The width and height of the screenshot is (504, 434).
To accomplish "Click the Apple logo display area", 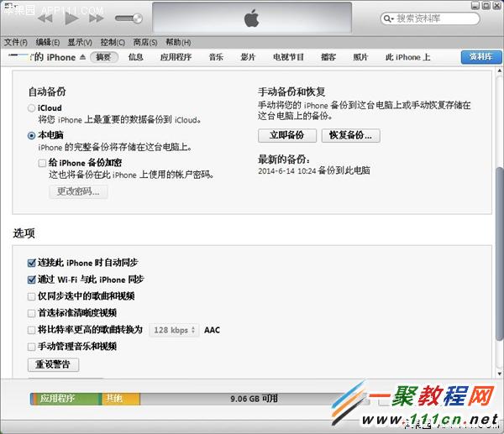I will (252, 18).
